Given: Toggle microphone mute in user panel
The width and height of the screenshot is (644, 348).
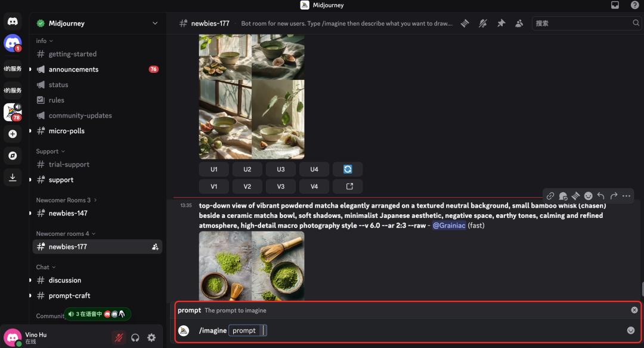Looking at the screenshot, I should [119, 338].
